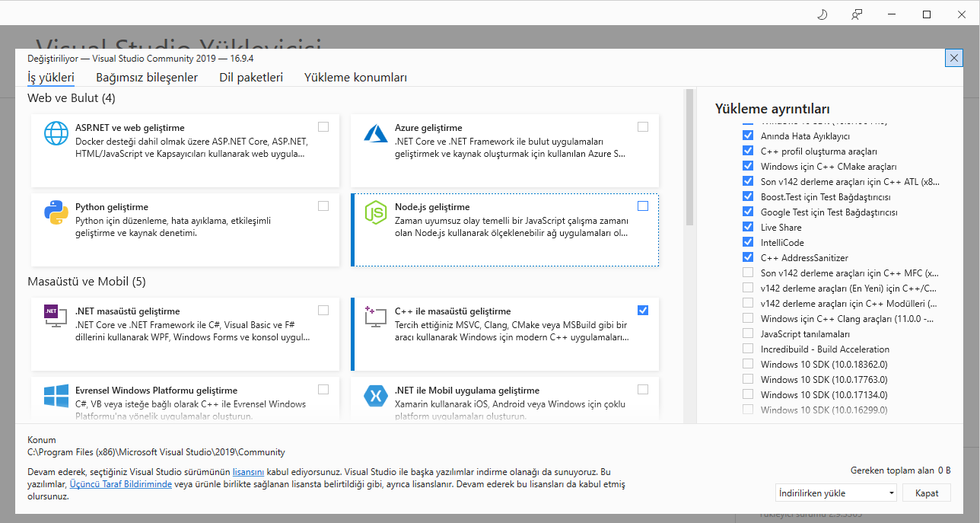Open the Yükleme konumları tab

tap(355, 77)
